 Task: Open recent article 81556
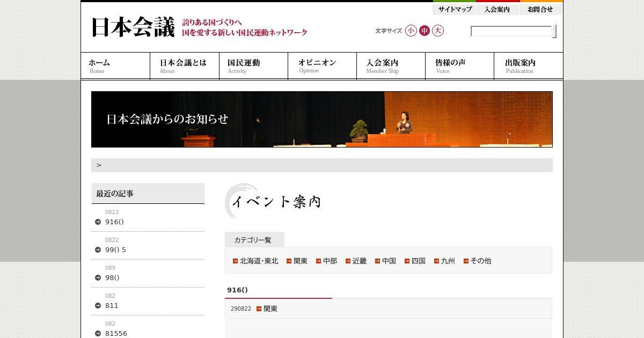(116, 333)
